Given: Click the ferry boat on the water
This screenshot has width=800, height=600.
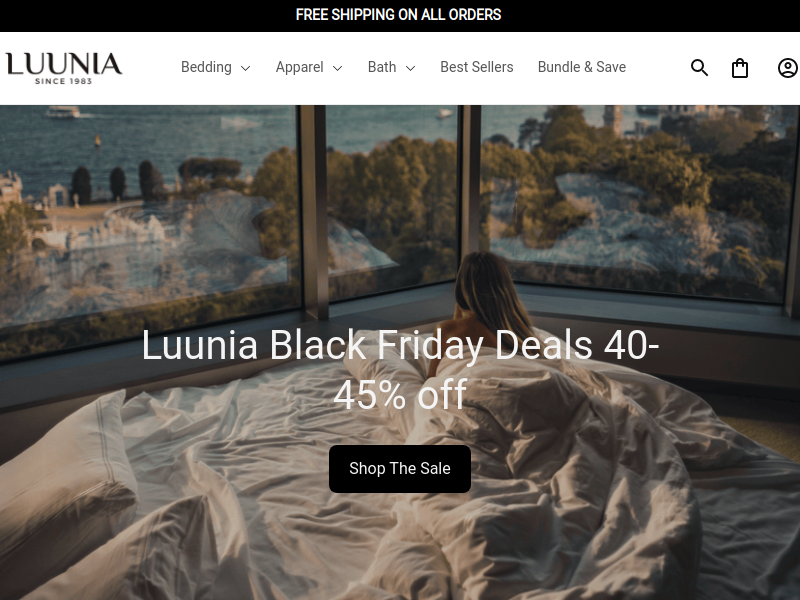Looking at the screenshot, I should click(x=62, y=112).
